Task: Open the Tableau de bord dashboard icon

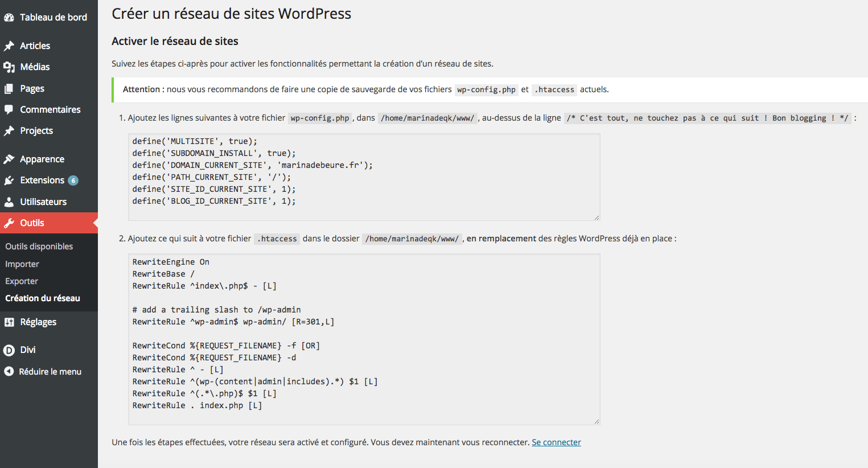Action: point(10,17)
